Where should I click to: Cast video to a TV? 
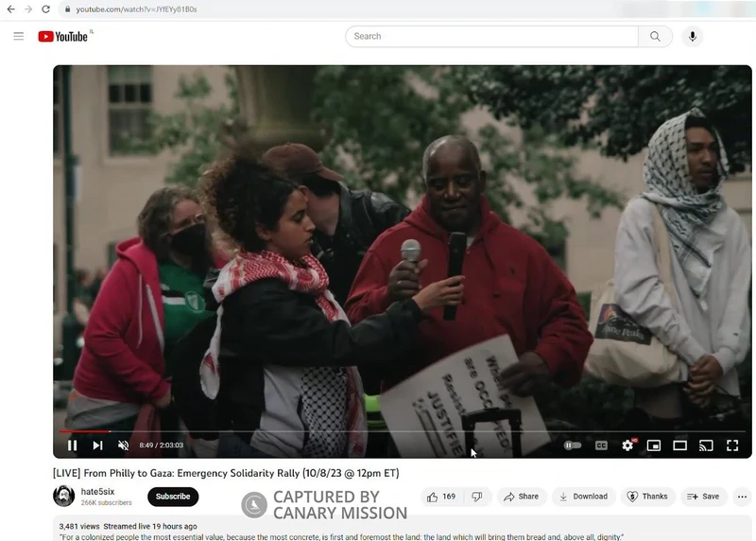coord(706,445)
